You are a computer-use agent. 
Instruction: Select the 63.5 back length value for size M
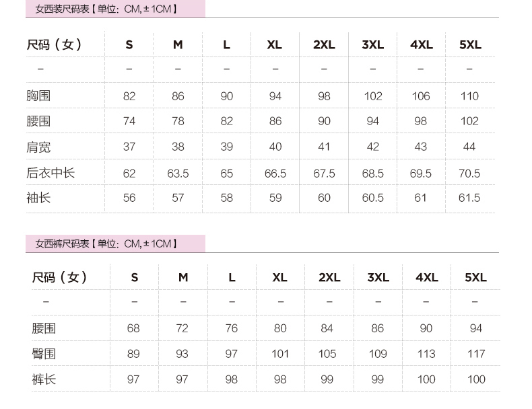[178, 174]
